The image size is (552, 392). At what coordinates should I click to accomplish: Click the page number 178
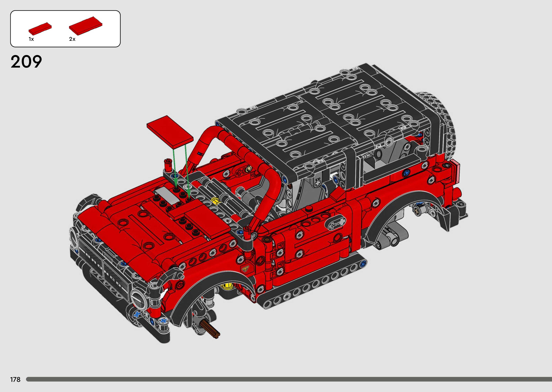pos(15,379)
